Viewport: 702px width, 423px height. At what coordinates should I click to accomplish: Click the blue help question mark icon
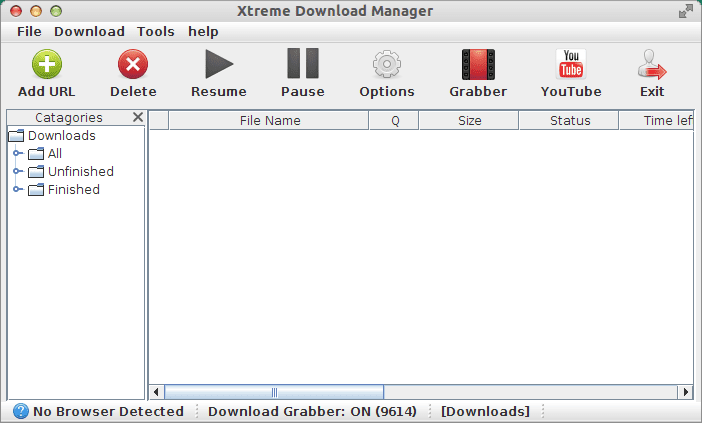pyautogui.click(x=21, y=411)
